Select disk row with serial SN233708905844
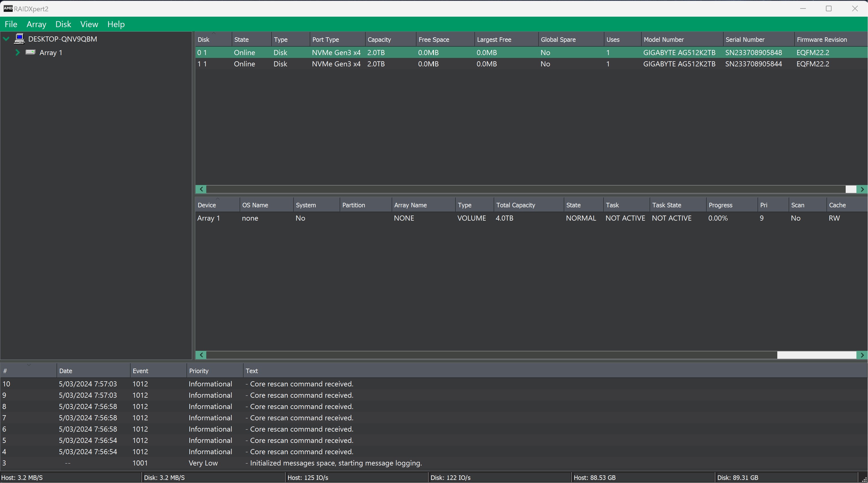 click(x=753, y=64)
